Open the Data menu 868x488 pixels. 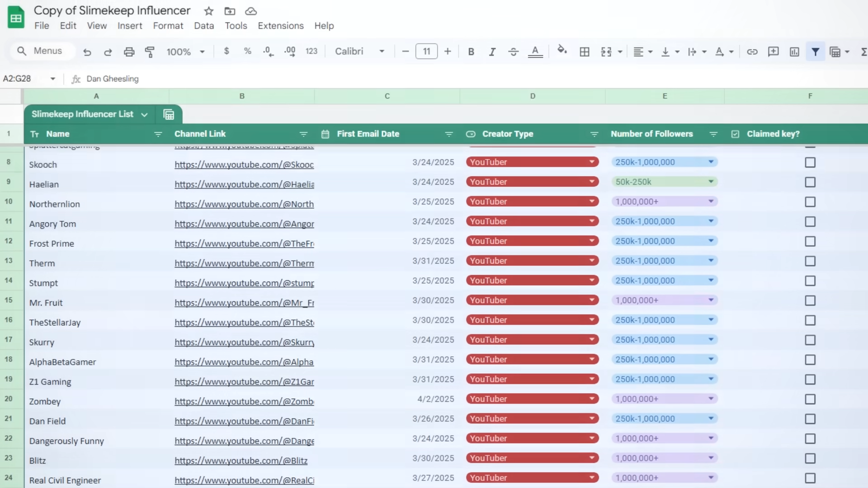pyautogui.click(x=204, y=26)
